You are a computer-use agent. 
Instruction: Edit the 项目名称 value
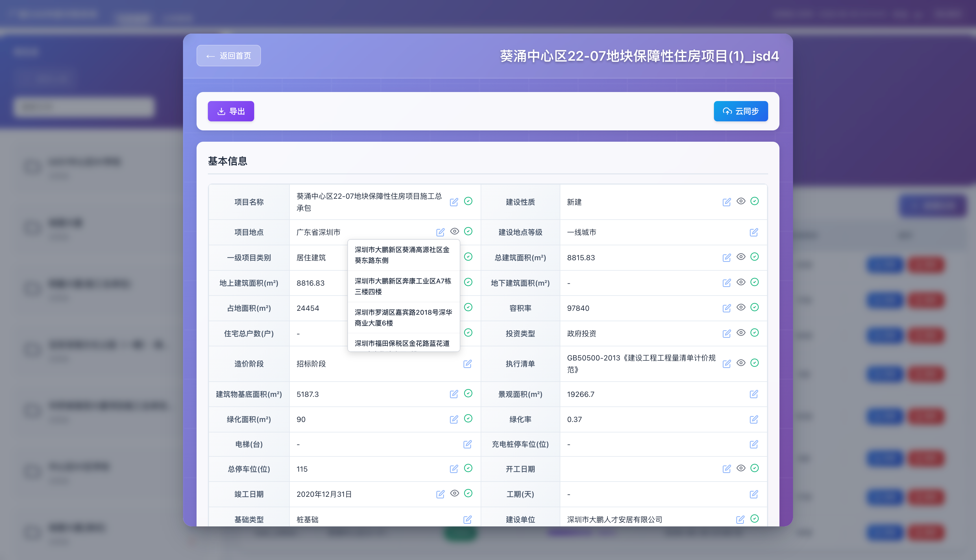(x=454, y=202)
